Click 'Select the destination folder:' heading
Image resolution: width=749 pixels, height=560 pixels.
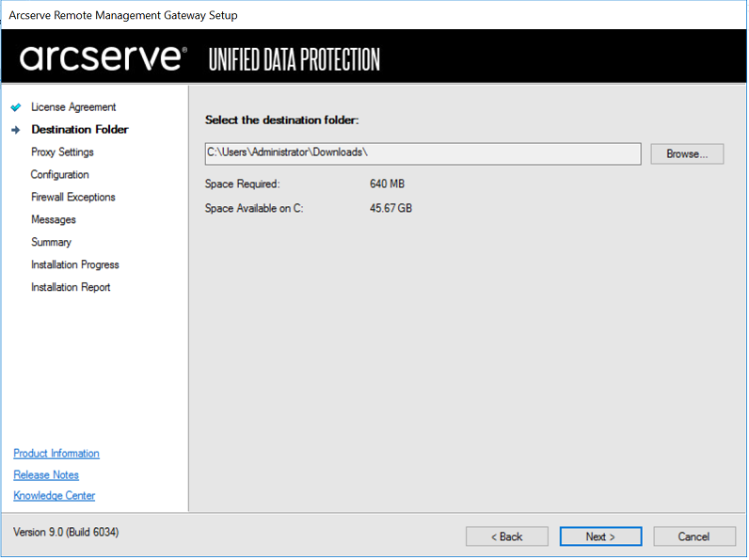pos(282,120)
